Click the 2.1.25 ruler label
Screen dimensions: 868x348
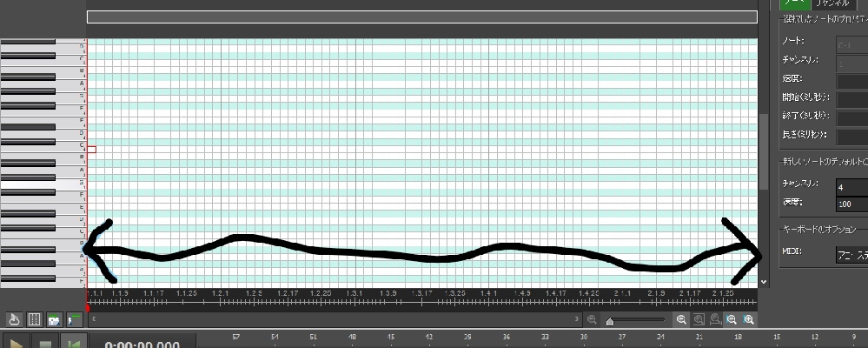click(723, 292)
